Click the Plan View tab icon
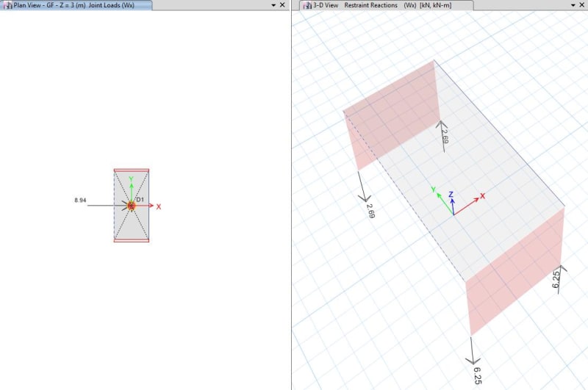The height and width of the screenshot is (390, 588). coord(8,6)
